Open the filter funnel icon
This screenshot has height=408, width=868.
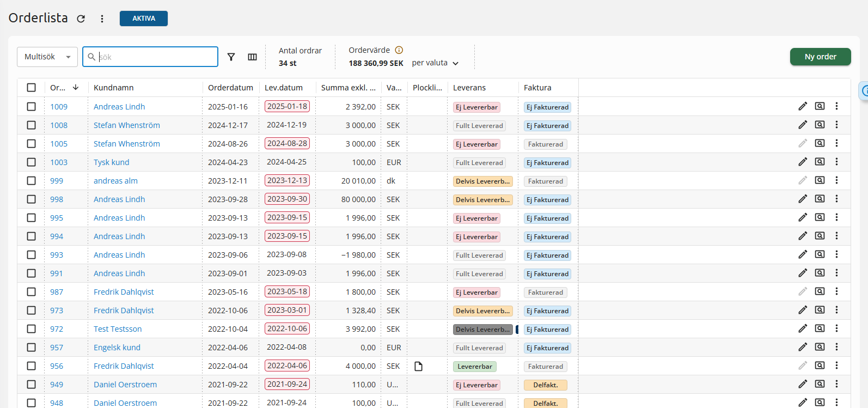pos(231,57)
